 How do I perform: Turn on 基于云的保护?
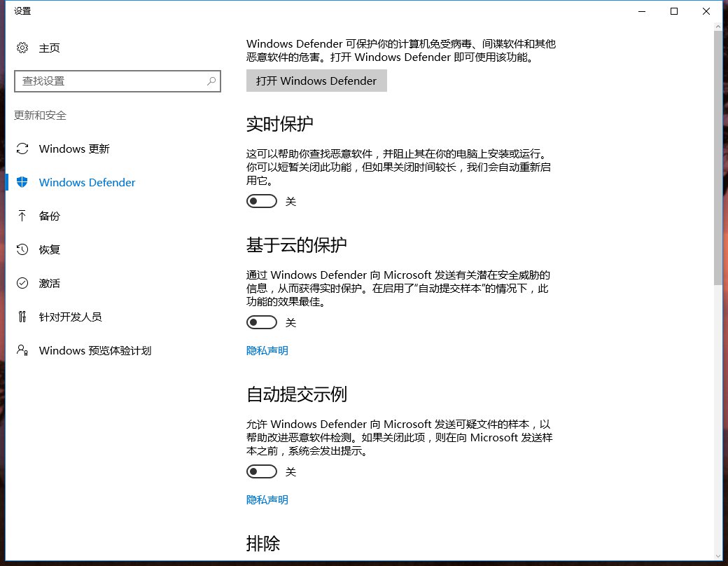262,322
